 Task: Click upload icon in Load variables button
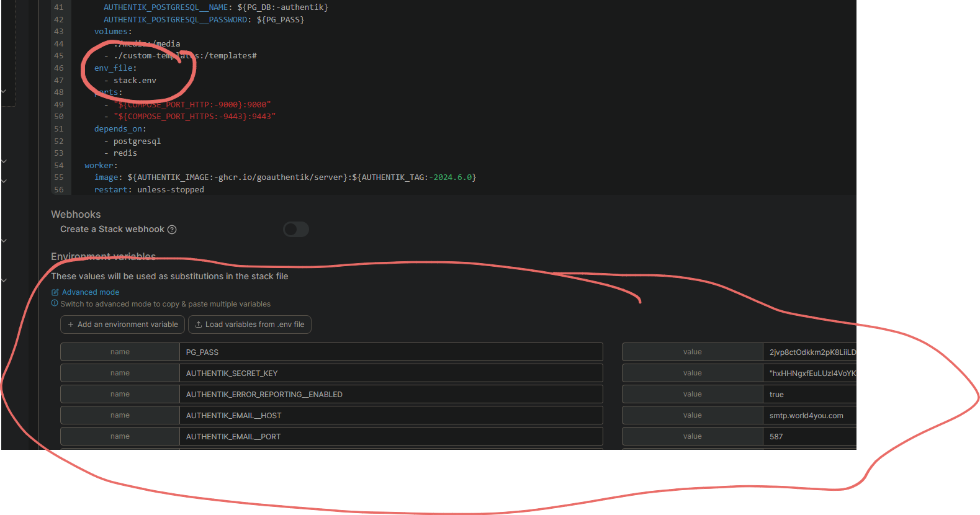[x=199, y=325]
